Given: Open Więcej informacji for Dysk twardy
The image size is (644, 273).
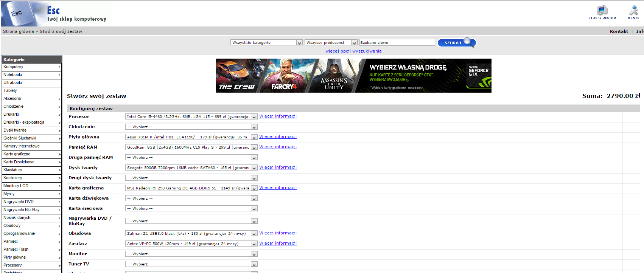Looking at the screenshot, I should point(278,167).
